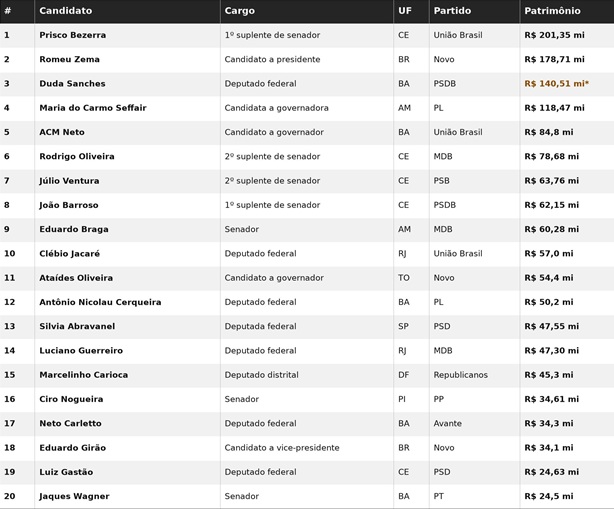Click the value R$ 63,76 mi
614x509 pixels.
pyautogui.click(x=552, y=180)
